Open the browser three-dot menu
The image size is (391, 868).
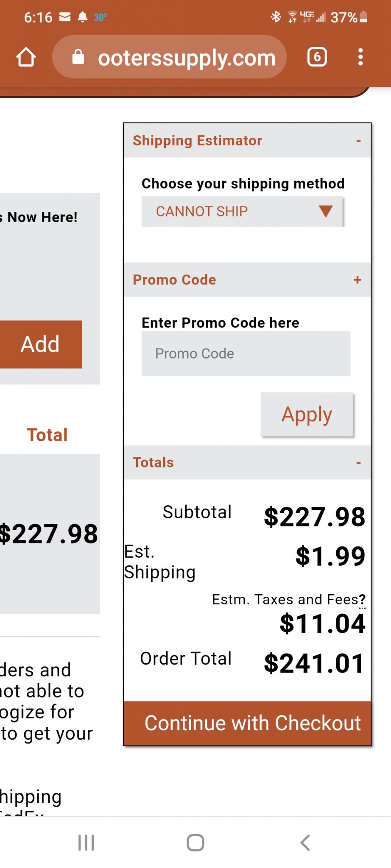360,57
